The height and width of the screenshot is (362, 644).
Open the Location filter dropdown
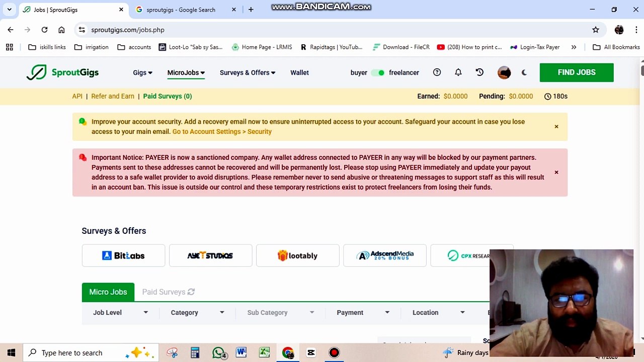[439, 313]
